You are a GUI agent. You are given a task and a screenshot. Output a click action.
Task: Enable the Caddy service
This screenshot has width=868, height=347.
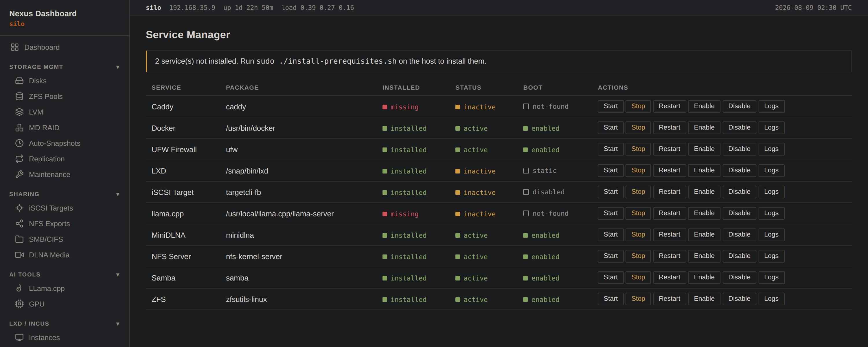704,106
